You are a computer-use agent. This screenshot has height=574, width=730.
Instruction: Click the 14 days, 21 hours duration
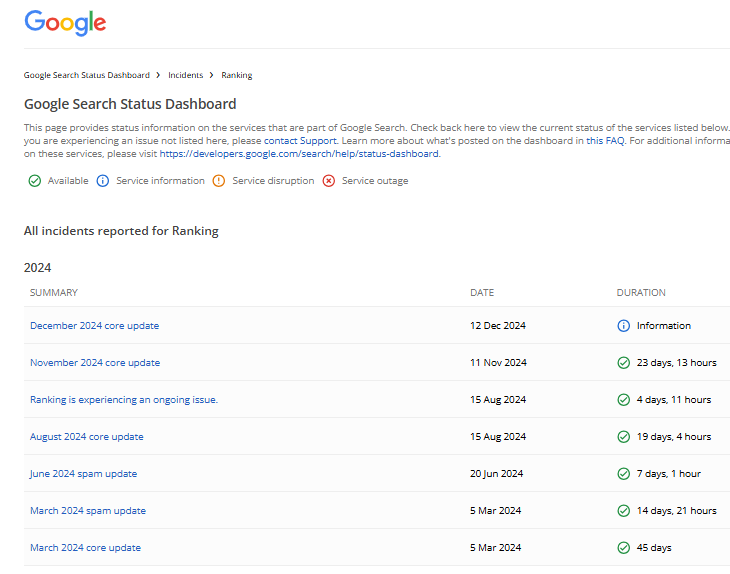pos(676,511)
